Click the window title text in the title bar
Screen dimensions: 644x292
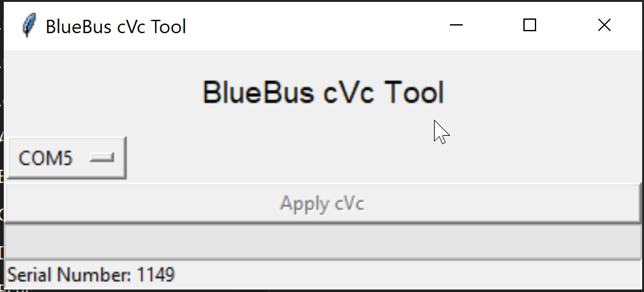116,26
